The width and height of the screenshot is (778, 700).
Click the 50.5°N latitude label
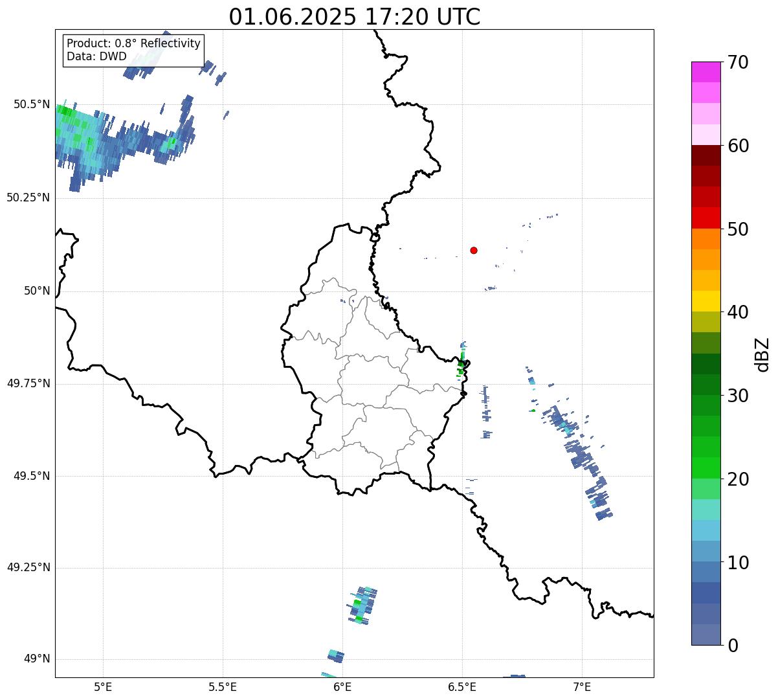(x=32, y=105)
